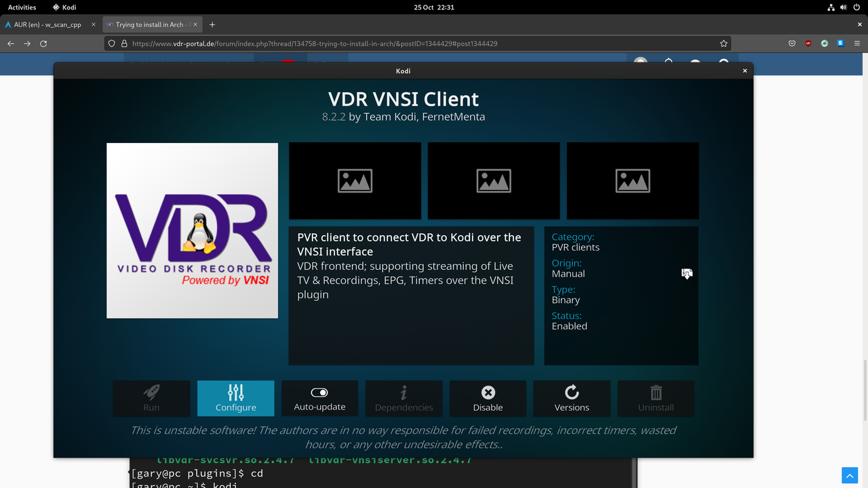Click the blue scroll-to-top button

(849, 475)
